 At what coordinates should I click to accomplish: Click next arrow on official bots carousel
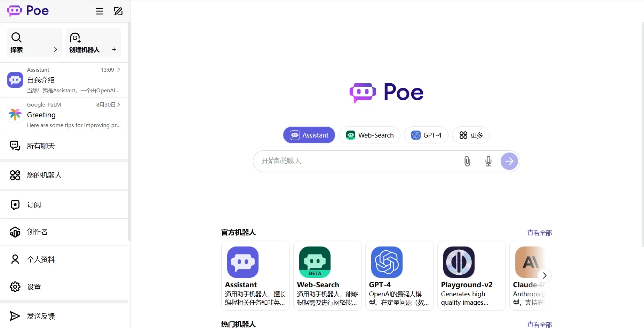544,275
